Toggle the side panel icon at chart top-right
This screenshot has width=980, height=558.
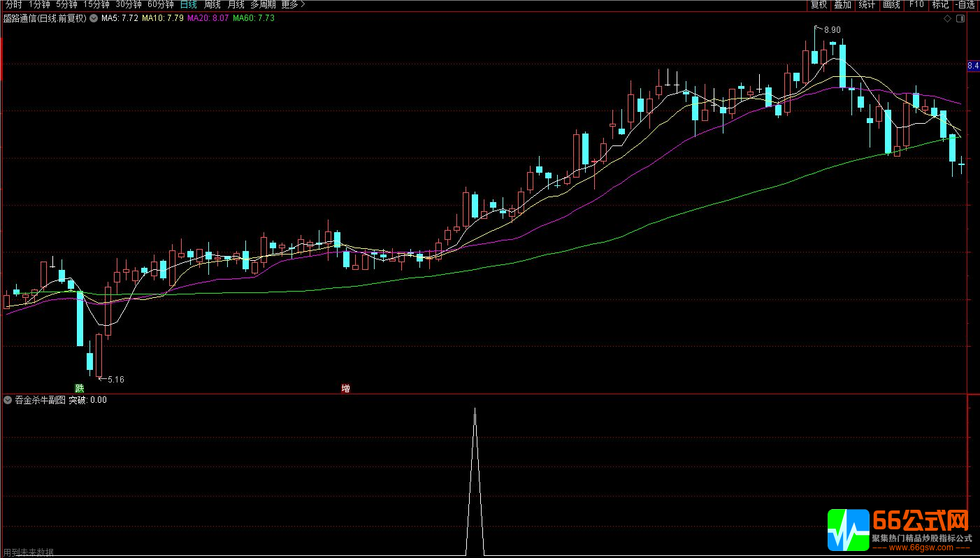(961, 19)
